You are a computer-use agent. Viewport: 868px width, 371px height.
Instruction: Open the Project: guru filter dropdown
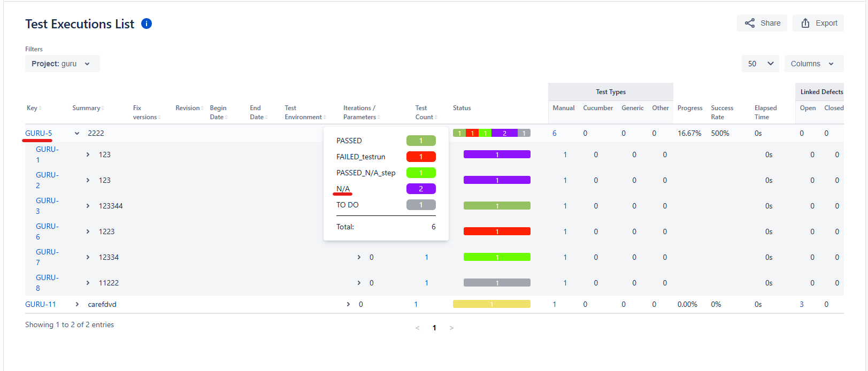pyautogui.click(x=62, y=64)
